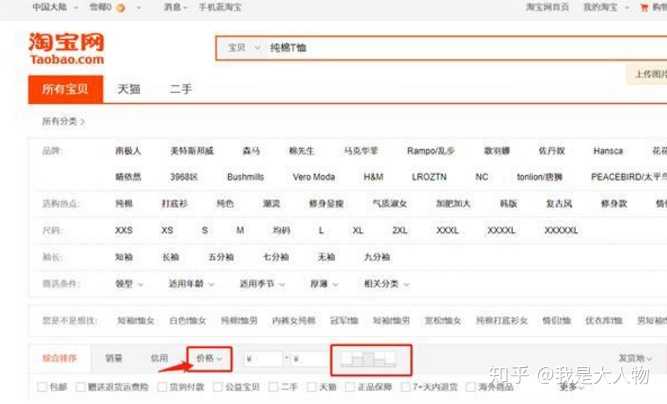Screen dimensions: 667x404
Task: Choose sleeve length 长袖
Action: point(170,257)
